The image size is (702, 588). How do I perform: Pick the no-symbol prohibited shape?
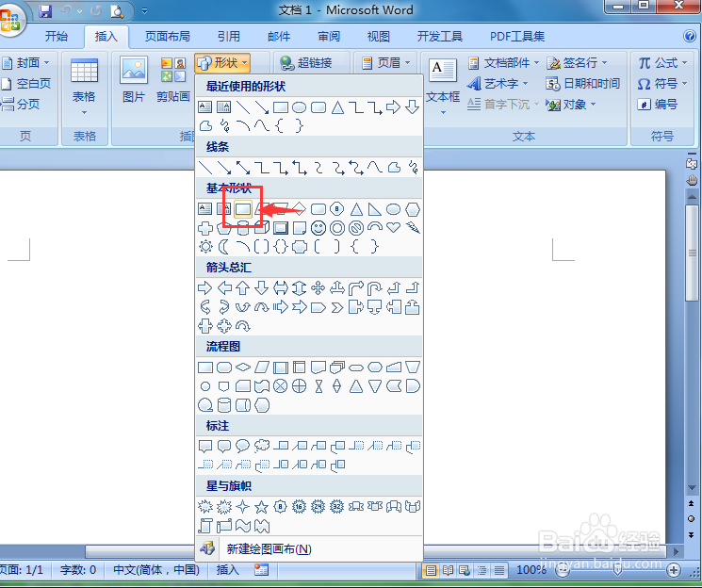point(356,228)
